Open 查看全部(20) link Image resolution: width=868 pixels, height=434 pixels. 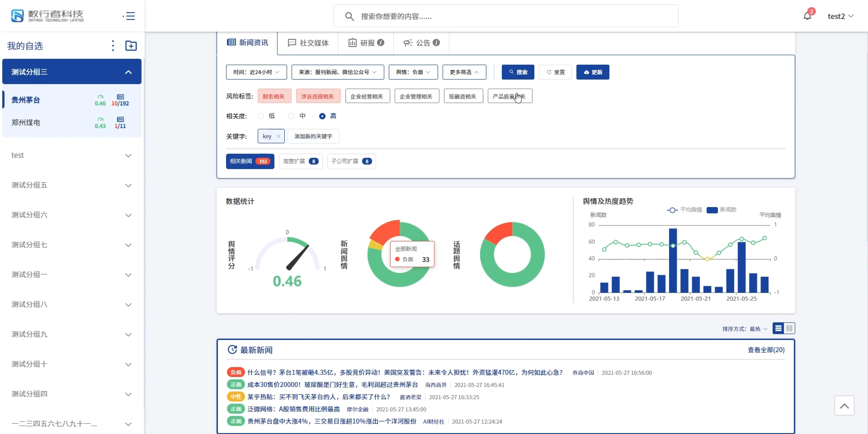pyautogui.click(x=766, y=350)
